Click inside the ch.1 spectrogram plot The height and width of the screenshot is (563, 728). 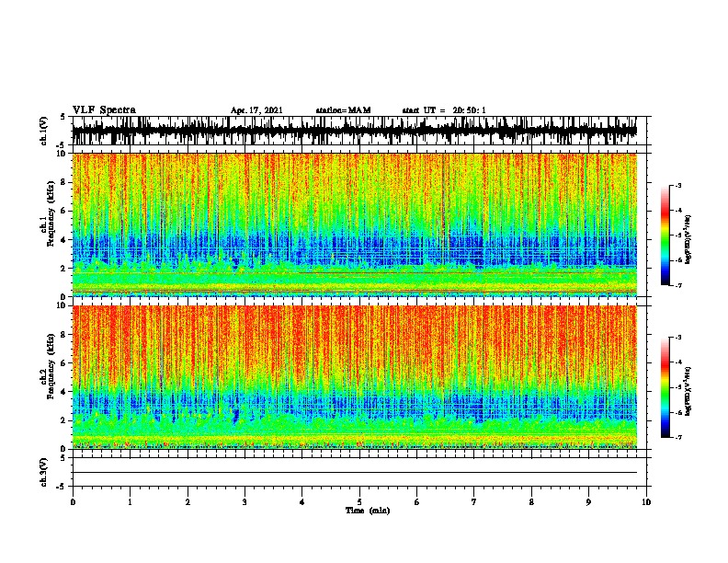coord(354,224)
